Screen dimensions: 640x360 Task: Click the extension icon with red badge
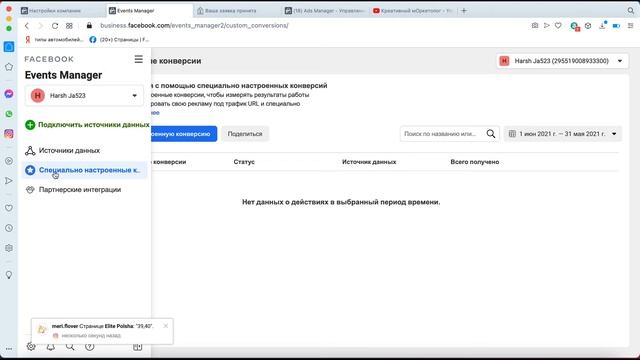(x=575, y=26)
